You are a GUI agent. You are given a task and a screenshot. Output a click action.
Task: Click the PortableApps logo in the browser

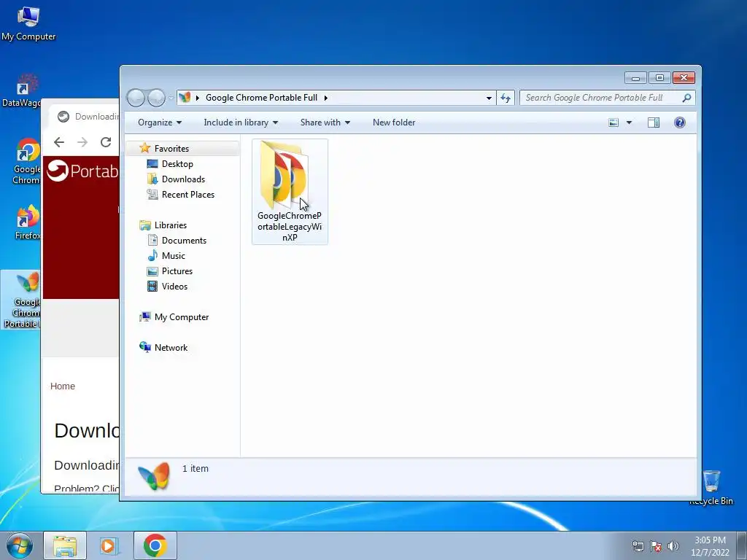[83, 171]
